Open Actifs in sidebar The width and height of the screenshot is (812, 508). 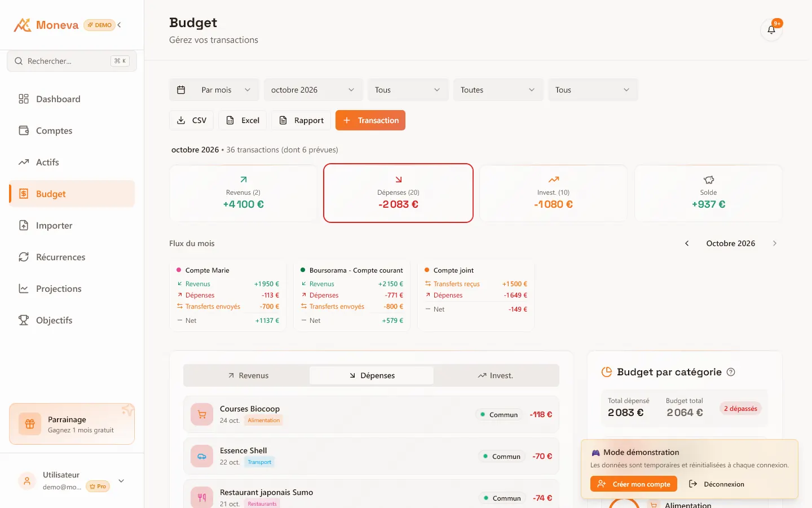click(x=72, y=162)
